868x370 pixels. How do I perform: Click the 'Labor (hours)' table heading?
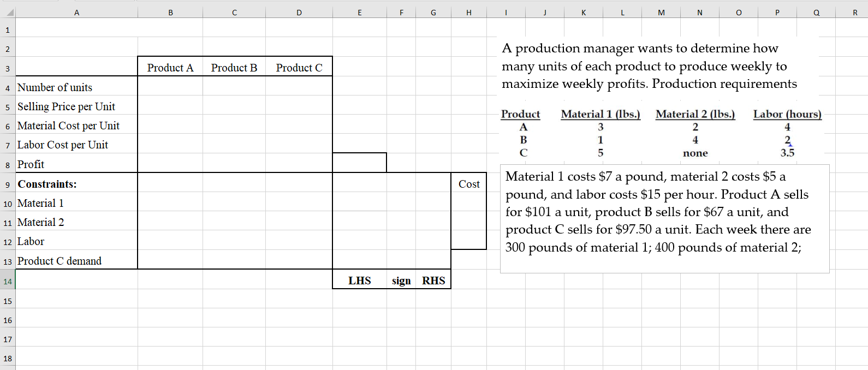coord(787,114)
